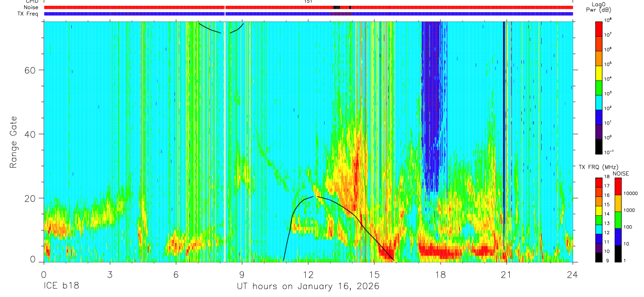Pick the red segment of Lag0 power colorbar
The width and height of the screenshot is (644, 297).
(599, 28)
